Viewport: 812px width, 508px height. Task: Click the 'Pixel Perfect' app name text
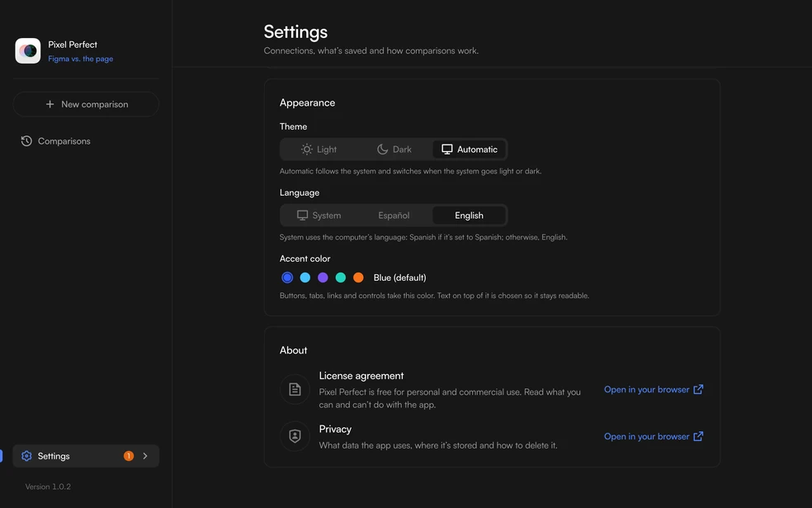click(x=73, y=45)
